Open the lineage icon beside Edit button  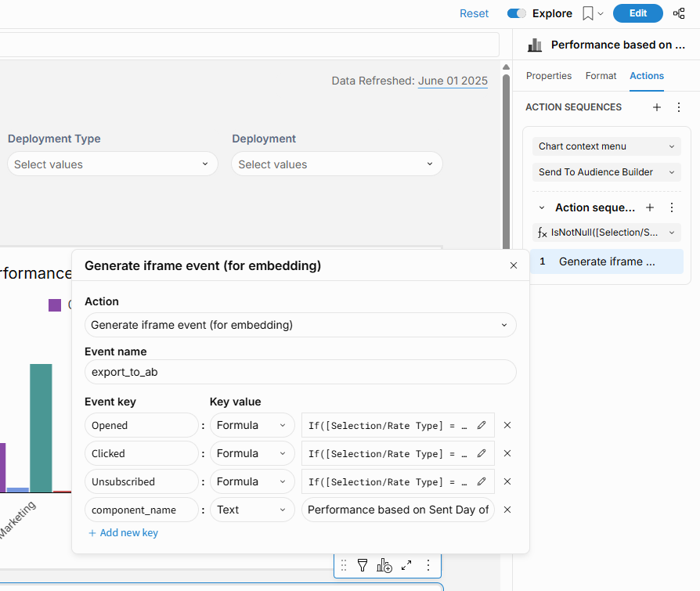[679, 13]
